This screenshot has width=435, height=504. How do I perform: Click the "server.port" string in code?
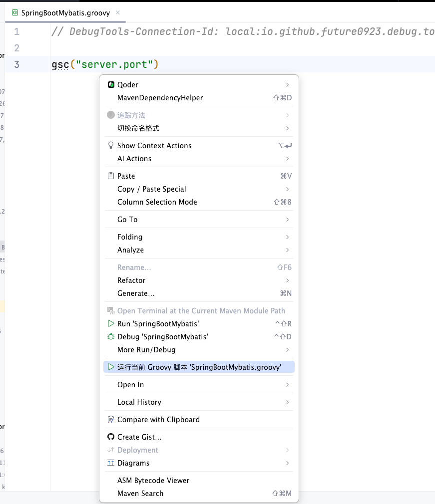[114, 64]
